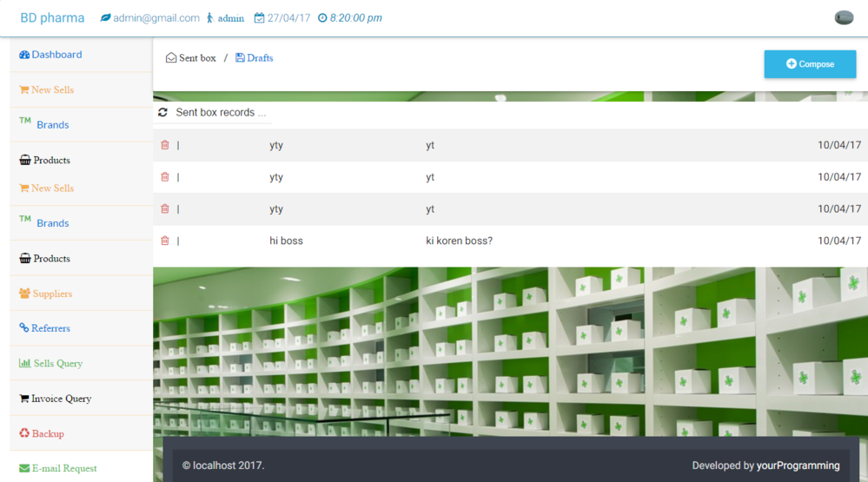Click the Referrers link icon
This screenshot has height=482, width=868.
(24, 328)
